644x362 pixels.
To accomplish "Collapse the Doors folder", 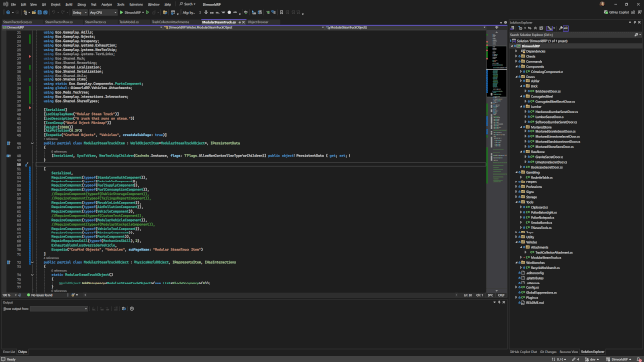I will [516, 77].
